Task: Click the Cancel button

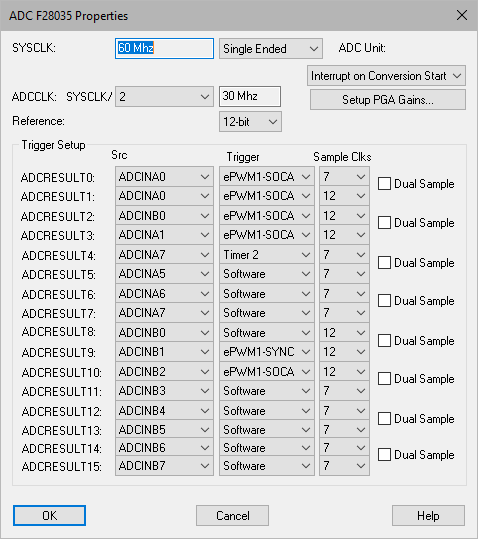Action: coord(232,516)
